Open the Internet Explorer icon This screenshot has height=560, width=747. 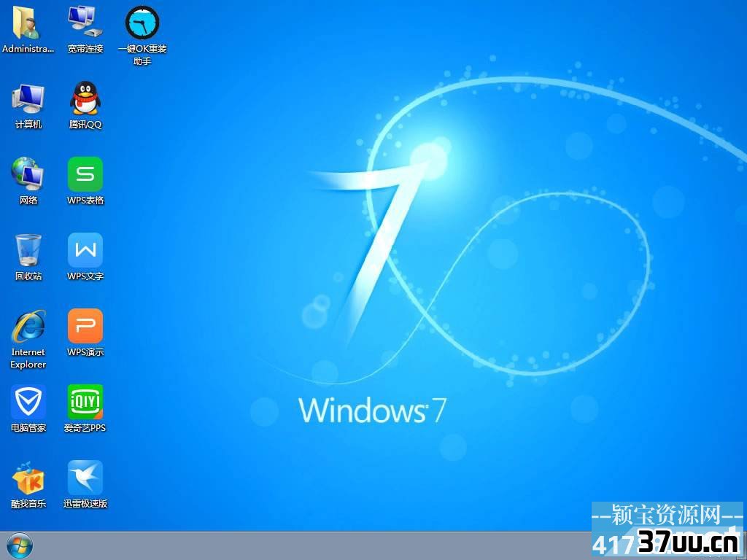point(28,326)
